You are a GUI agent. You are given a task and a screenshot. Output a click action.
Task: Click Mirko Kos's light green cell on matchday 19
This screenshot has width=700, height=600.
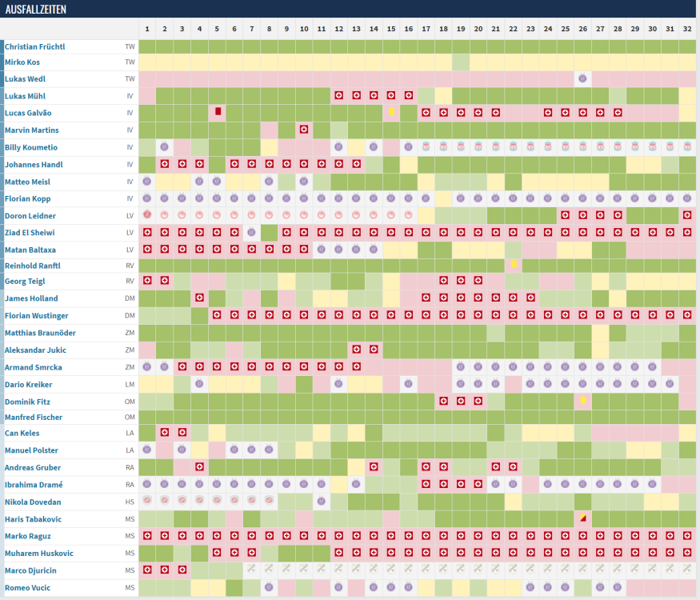461,62
